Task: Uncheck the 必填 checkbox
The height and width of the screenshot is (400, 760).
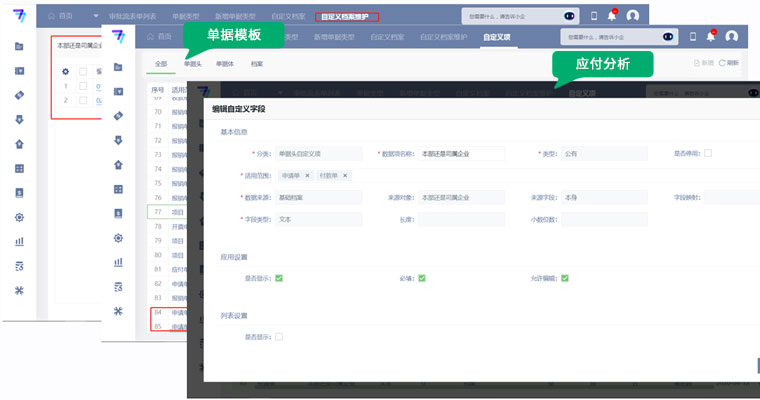Action: pos(421,278)
